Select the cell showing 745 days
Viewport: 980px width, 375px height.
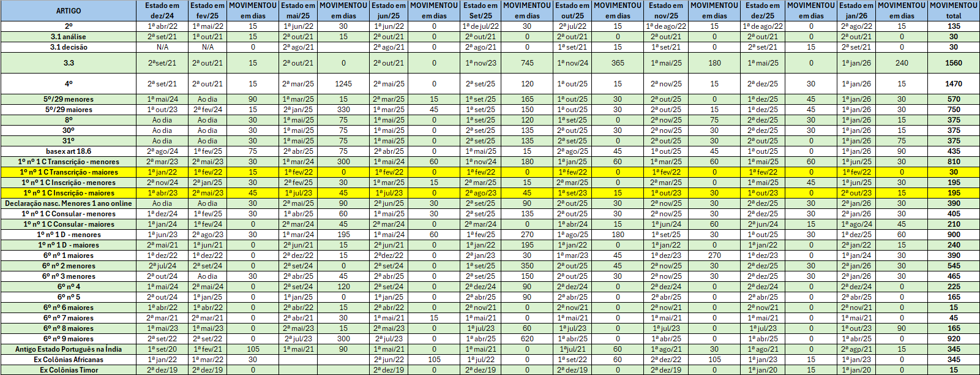527,63
